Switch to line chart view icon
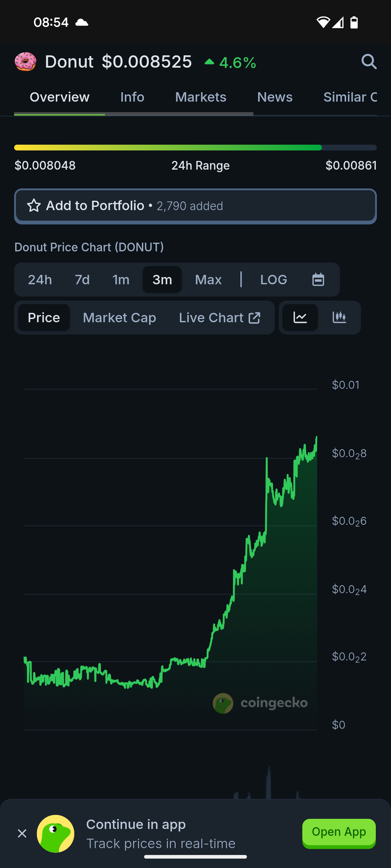Screen dimensions: 391x868 point(300,318)
